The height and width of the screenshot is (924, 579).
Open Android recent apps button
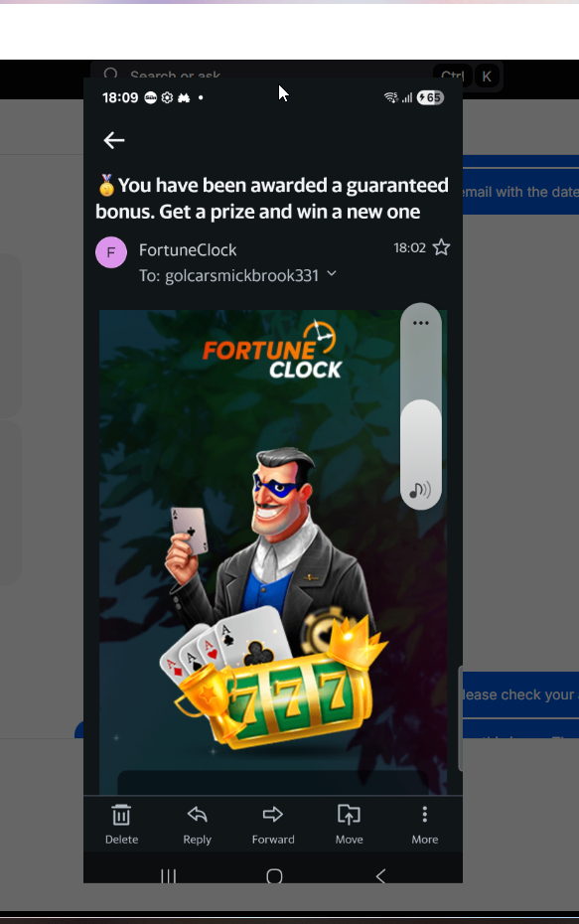tap(169, 876)
